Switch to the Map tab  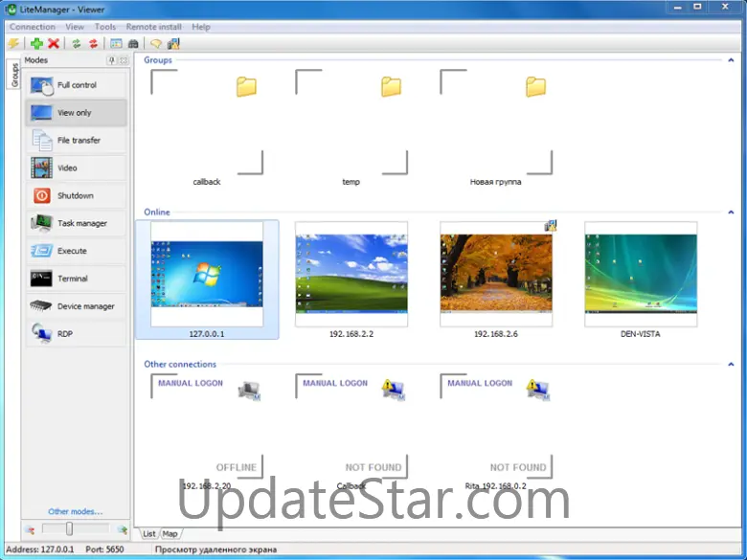(170, 534)
